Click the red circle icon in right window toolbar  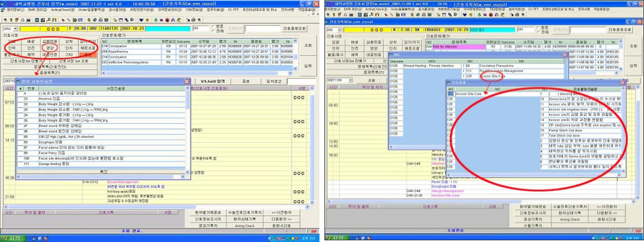[x=491, y=15]
